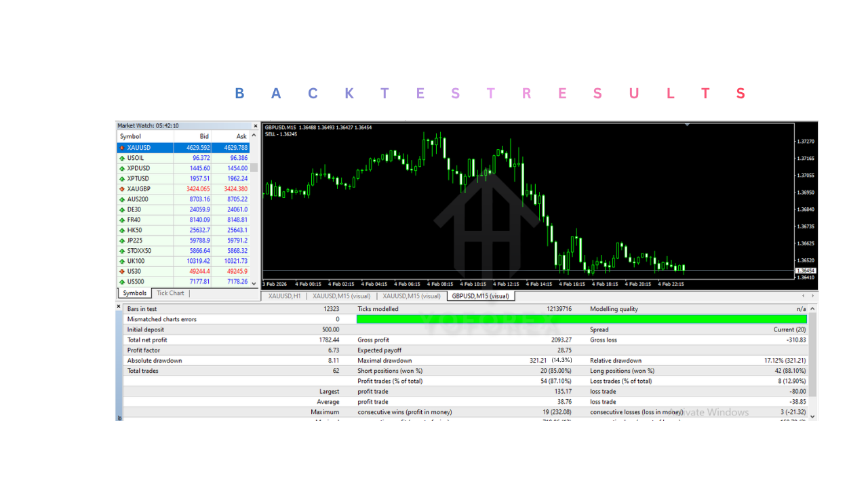This screenshot has width=868, height=488.
Task: Switch to the Tick Chart tab
Action: [x=170, y=293]
